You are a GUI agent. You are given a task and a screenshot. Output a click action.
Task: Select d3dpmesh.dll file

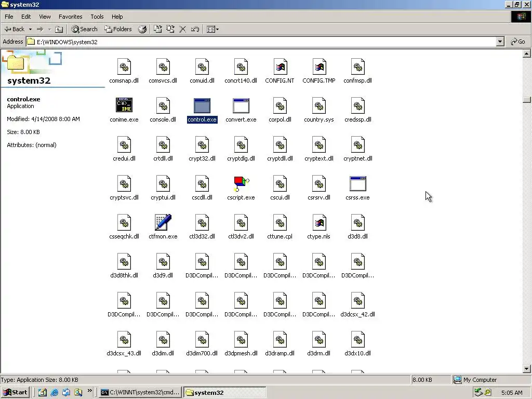241,344
